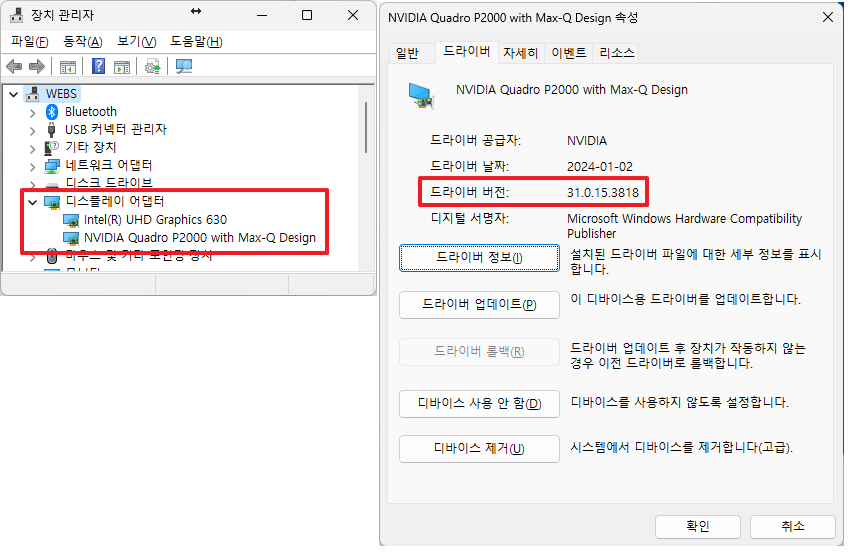Click the 드라이버 업데이트(P) button
This screenshot has height=552, width=848.
point(479,305)
